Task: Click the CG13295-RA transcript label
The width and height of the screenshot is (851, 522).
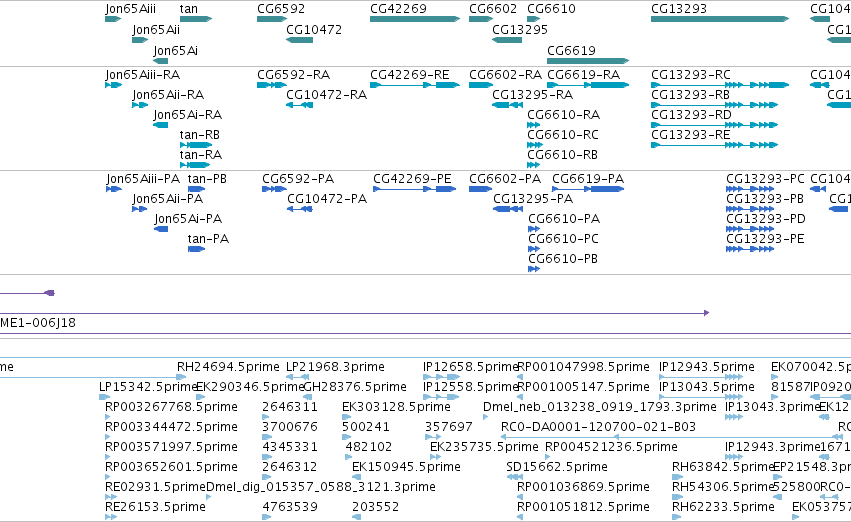Action: [x=532, y=95]
